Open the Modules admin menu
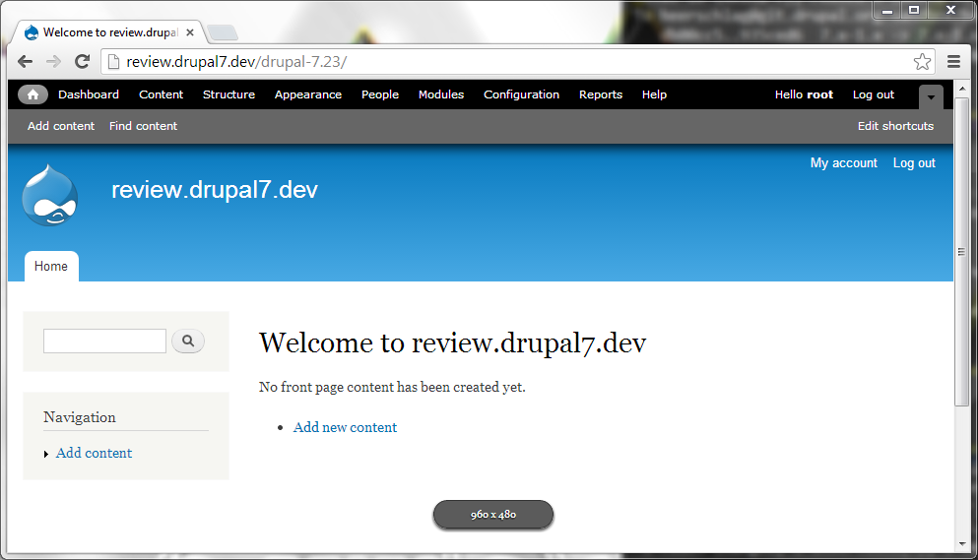Image resolution: width=978 pixels, height=560 pixels. click(440, 94)
